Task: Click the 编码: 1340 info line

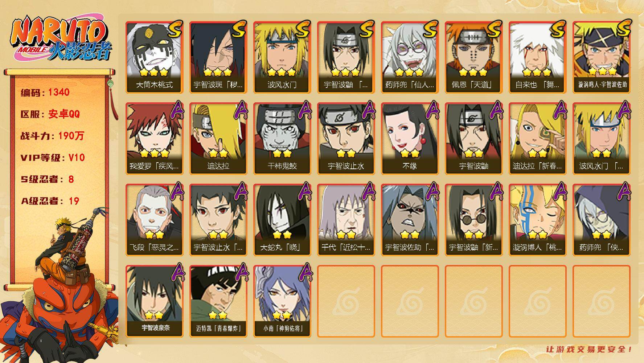Action: click(45, 92)
